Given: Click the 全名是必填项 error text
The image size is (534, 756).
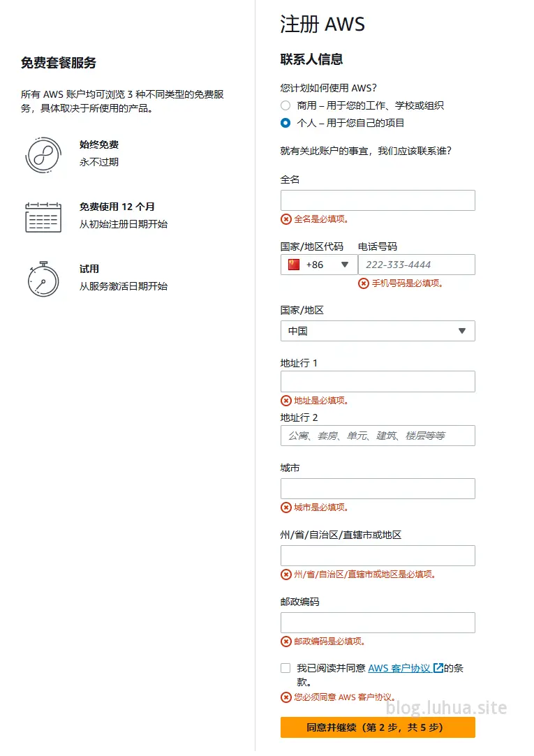Looking at the screenshot, I should [x=321, y=219].
